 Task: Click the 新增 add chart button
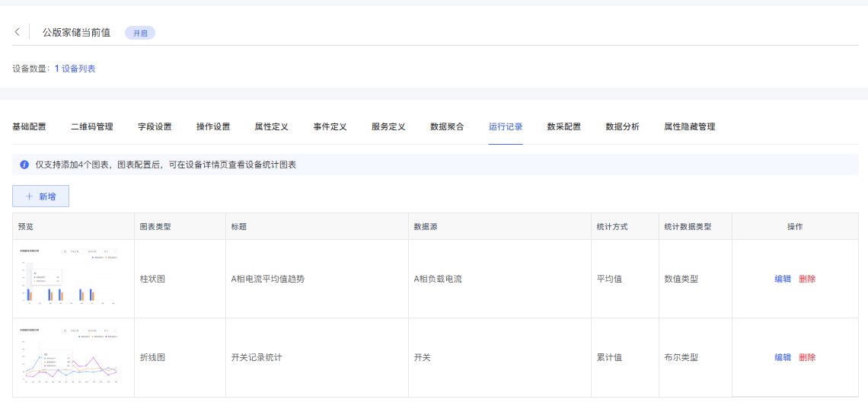tap(40, 196)
